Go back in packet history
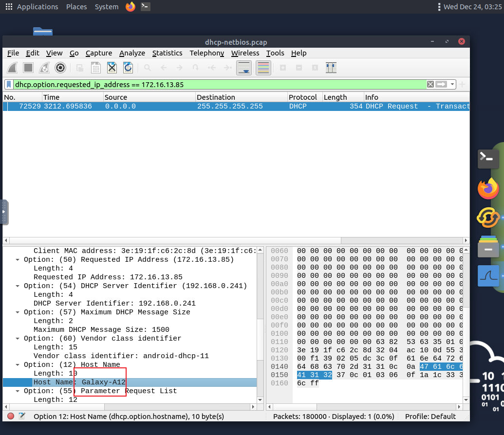 coord(164,68)
